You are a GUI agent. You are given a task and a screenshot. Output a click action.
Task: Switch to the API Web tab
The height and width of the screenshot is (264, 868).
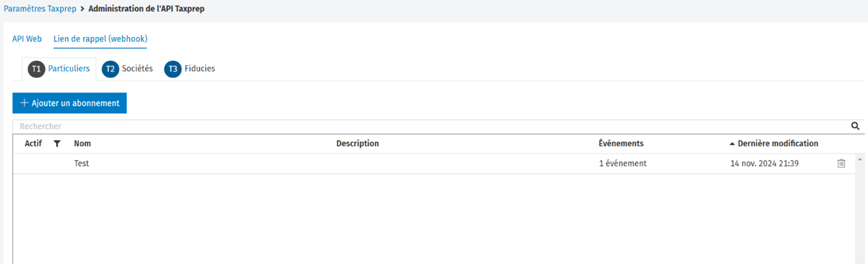[x=27, y=39]
